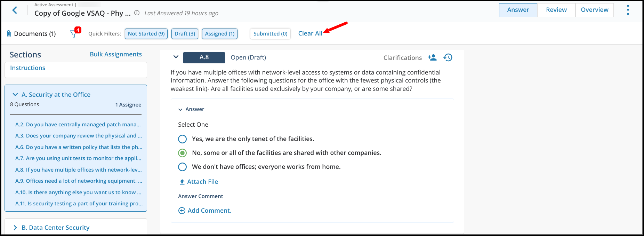Choose the 'We don't have offices' answer
The image size is (644, 236).
click(x=182, y=167)
